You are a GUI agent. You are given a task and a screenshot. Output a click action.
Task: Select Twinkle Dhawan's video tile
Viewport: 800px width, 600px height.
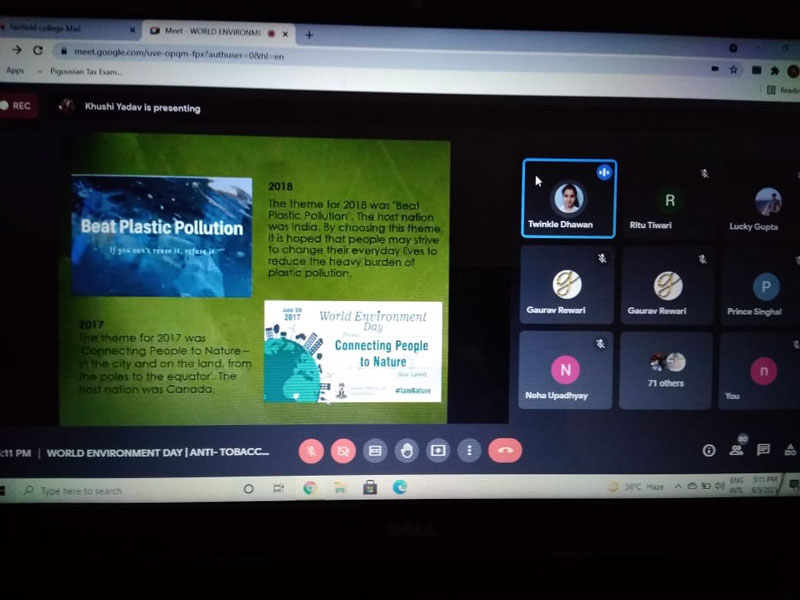point(568,198)
